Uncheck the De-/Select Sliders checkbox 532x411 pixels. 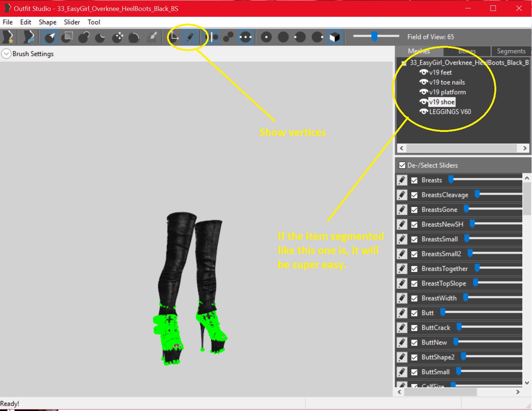pyautogui.click(x=402, y=165)
